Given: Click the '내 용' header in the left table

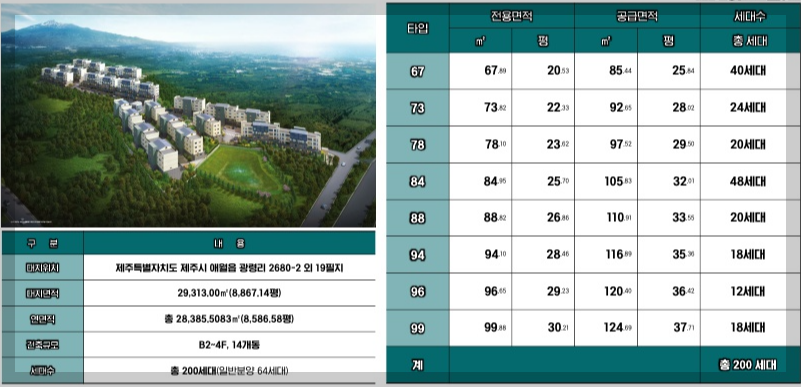Looking at the screenshot, I should coord(229,244).
